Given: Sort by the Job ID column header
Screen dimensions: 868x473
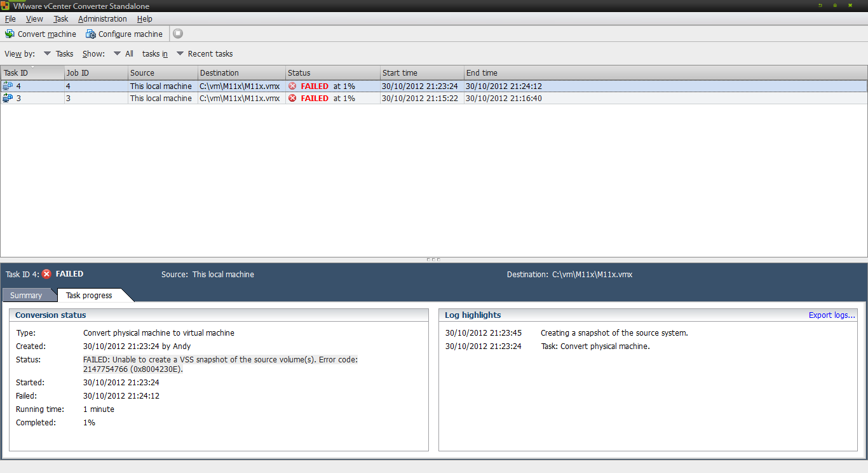Looking at the screenshot, I should tap(96, 72).
